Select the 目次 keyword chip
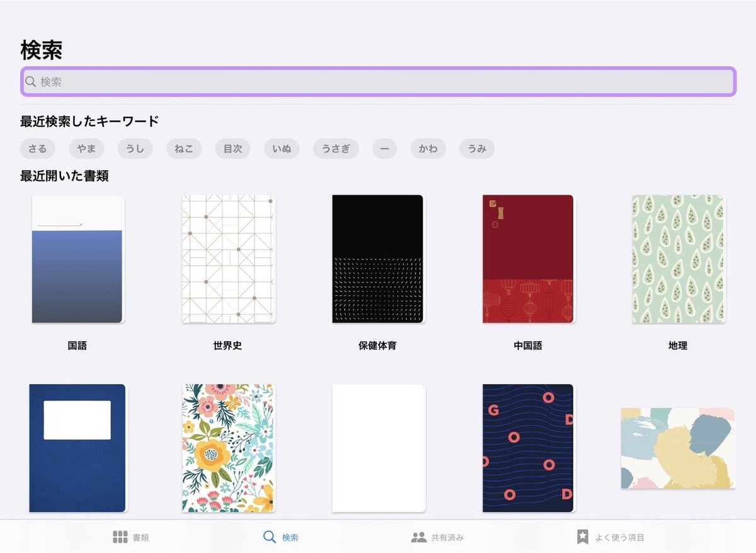Screen dimensions: 756x553 pyautogui.click(x=232, y=149)
